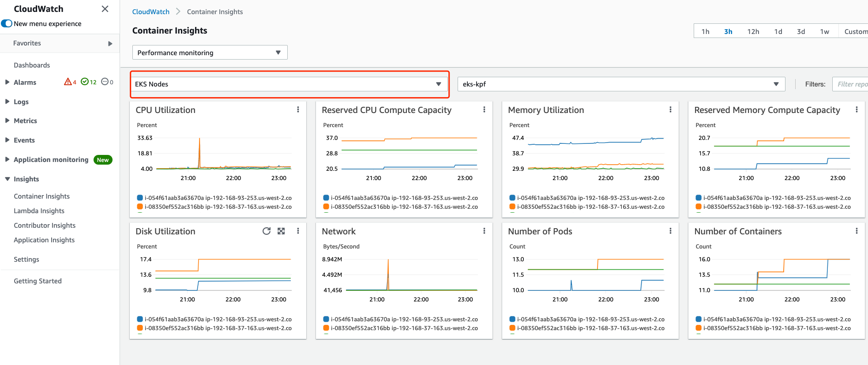Click blue legend swatch in Reserved Memory Capacity
The width and height of the screenshot is (868, 365).
tap(699, 198)
